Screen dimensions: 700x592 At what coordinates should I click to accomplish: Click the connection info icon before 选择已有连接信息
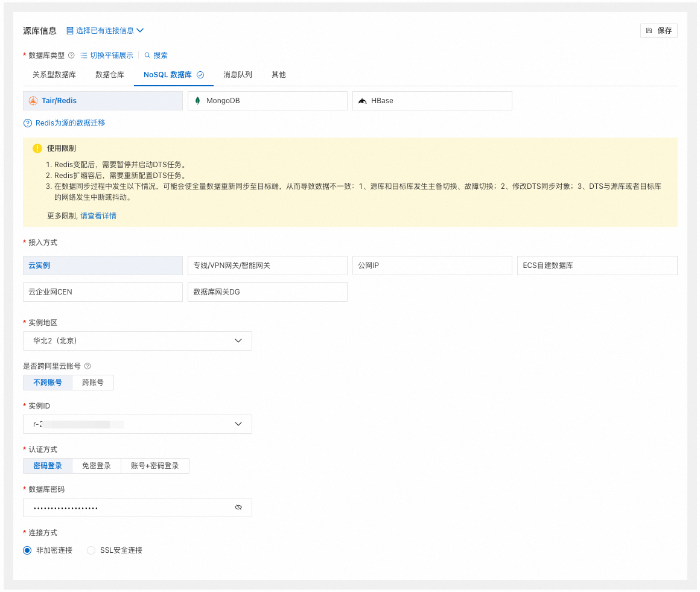point(69,31)
